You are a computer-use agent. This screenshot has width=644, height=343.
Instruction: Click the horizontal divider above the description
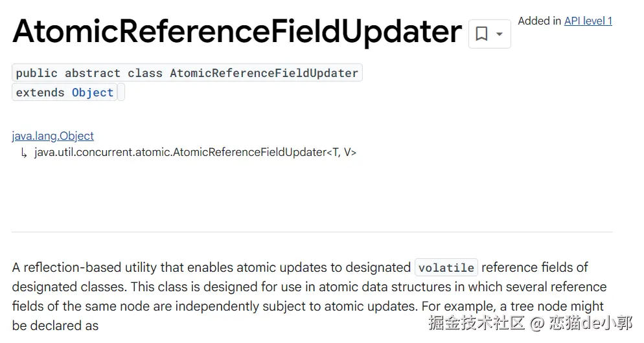[312, 232]
